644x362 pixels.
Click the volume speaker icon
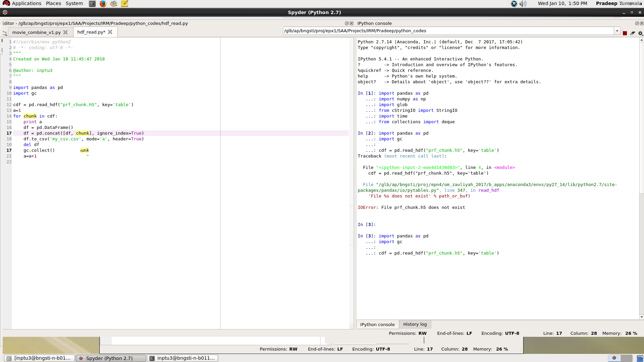click(x=523, y=4)
